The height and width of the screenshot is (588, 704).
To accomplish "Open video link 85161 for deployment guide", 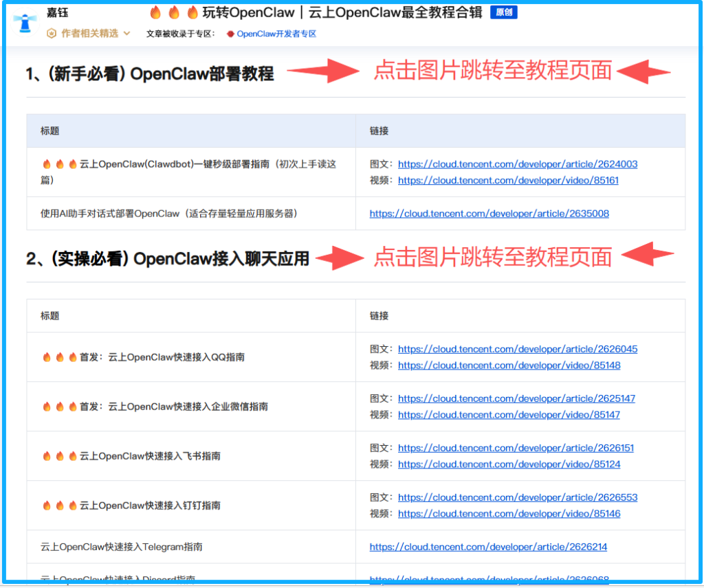I will [508, 181].
